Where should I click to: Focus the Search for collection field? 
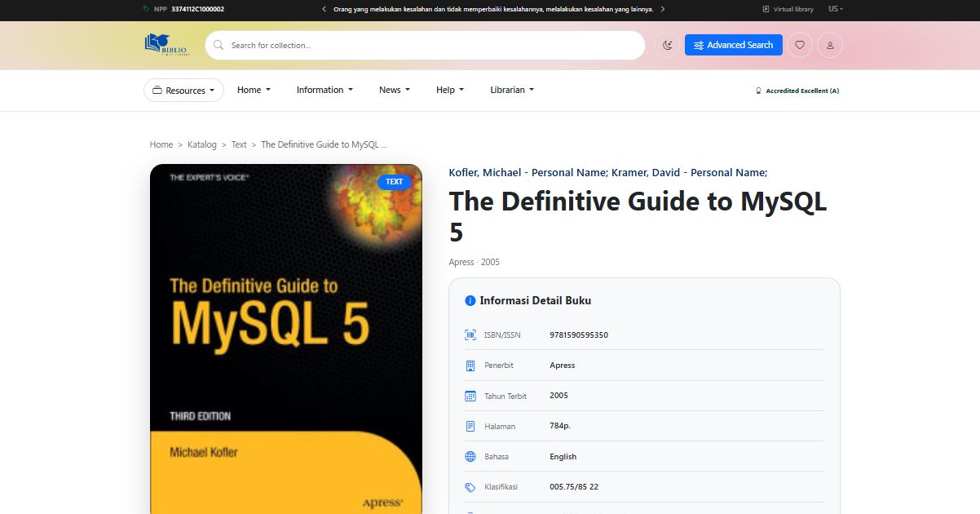coord(425,46)
